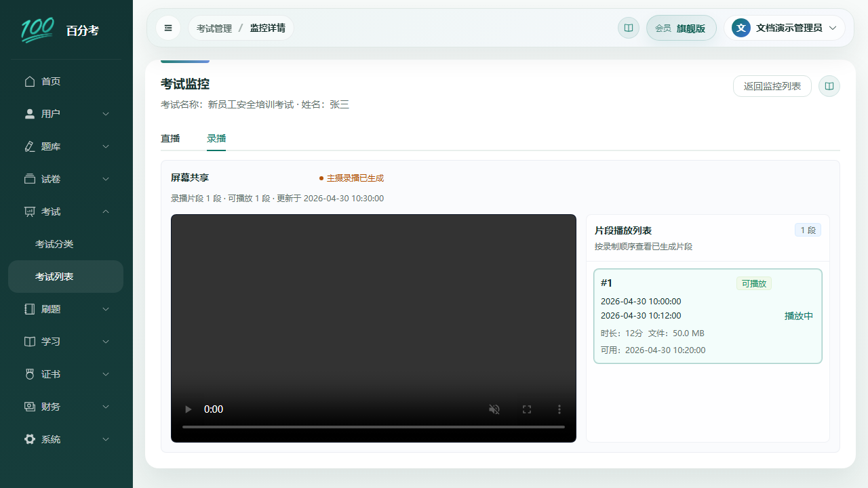Click the 系统 gear icon
This screenshot has height=488, width=868.
point(30,439)
